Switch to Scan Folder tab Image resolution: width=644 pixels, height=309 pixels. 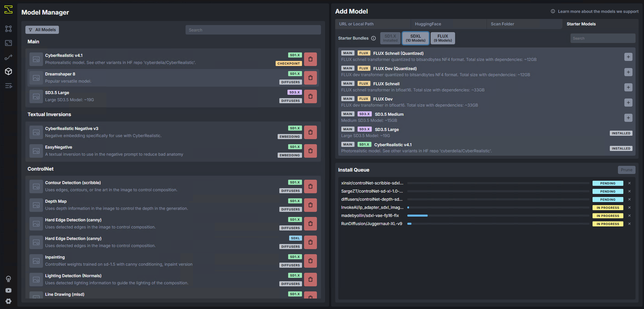point(524,24)
